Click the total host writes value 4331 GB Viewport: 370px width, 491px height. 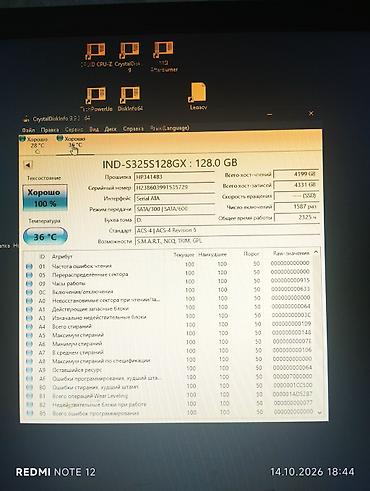click(296, 185)
